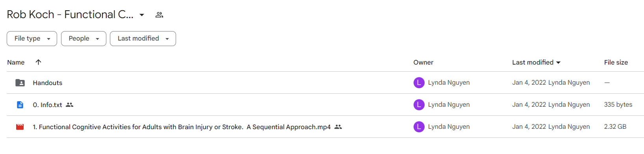Select the Functional Cognitive Activities mp4 file
This screenshot has width=644, height=154.
click(325, 127)
